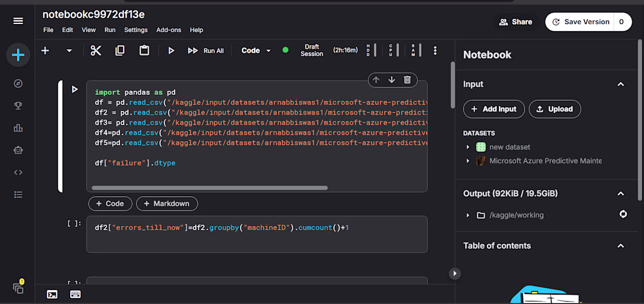This screenshot has height=304, width=644.
Task: Click the Share button
Action: (x=515, y=22)
